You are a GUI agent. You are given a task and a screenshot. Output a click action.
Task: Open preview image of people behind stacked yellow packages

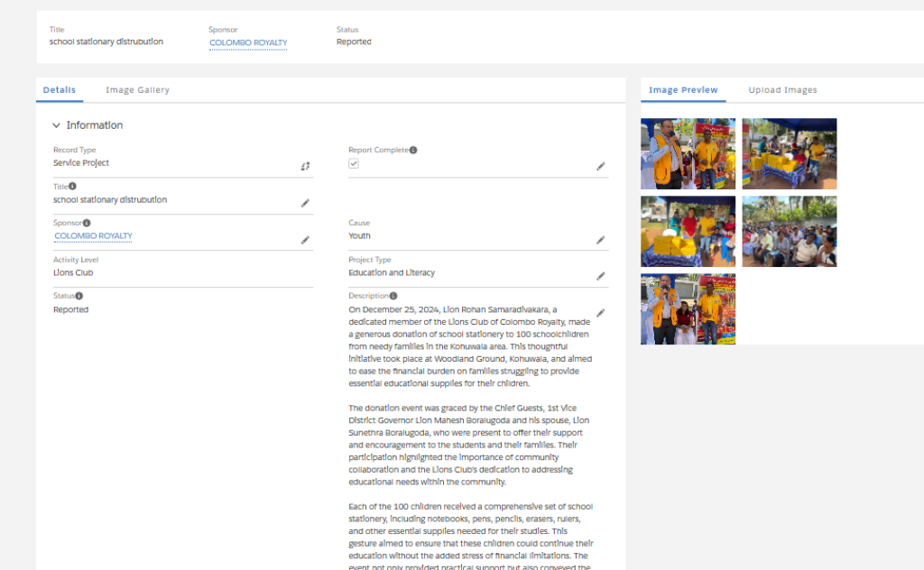click(688, 232)
